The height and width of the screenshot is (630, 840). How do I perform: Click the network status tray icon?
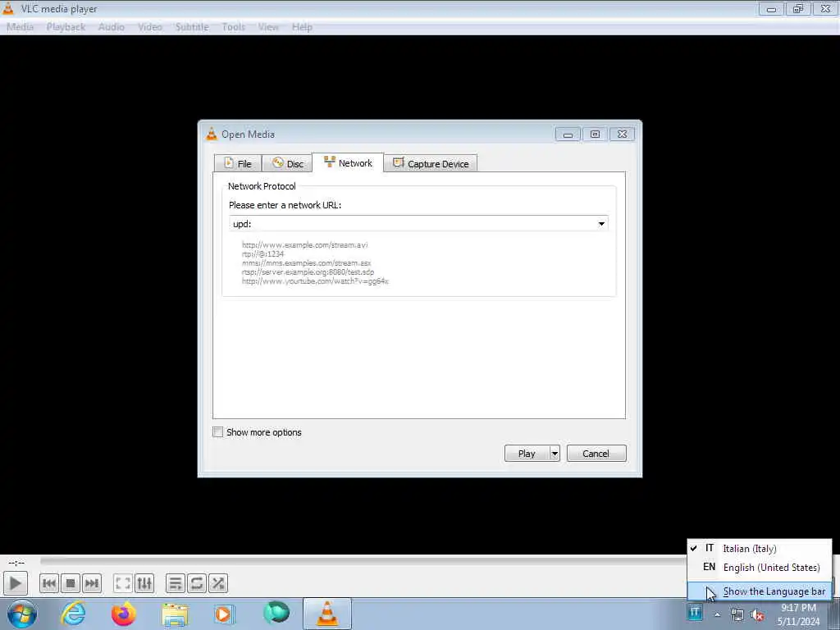pos(737,615)
